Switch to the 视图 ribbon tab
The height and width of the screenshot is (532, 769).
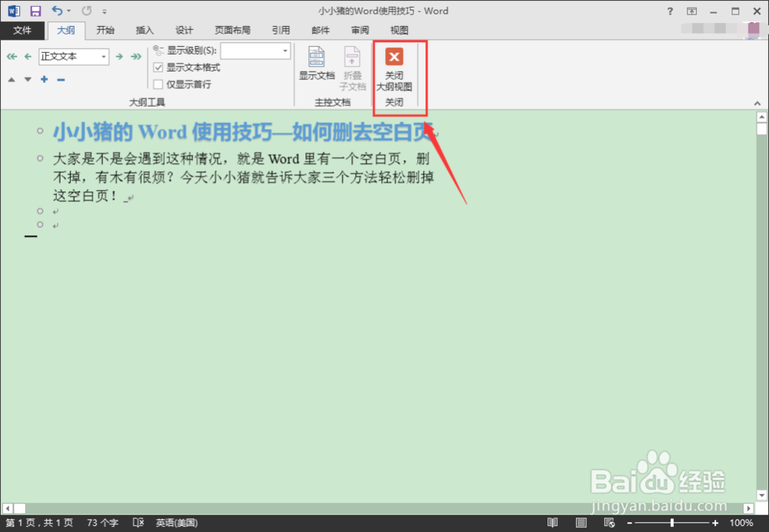tap(400, 30)
